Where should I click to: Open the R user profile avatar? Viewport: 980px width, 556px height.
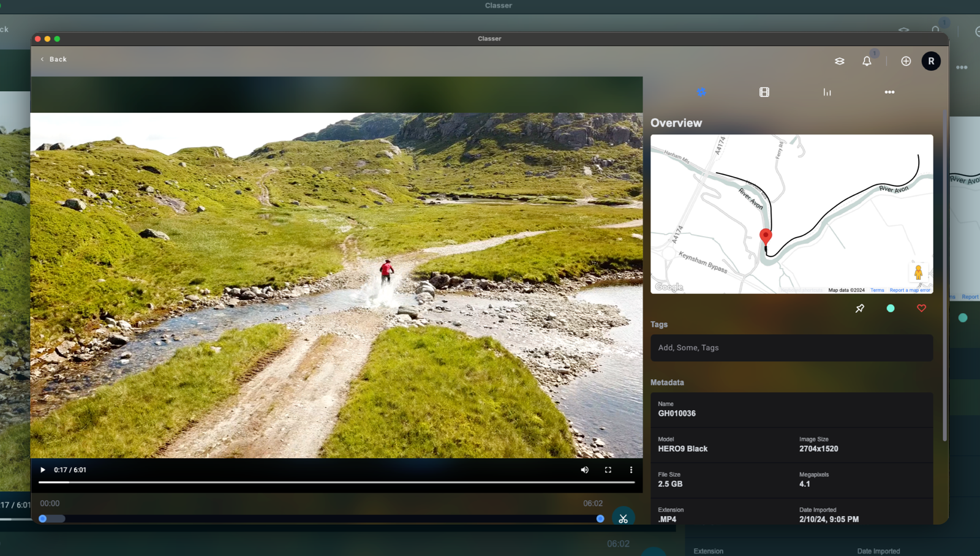tap(931, 61)
